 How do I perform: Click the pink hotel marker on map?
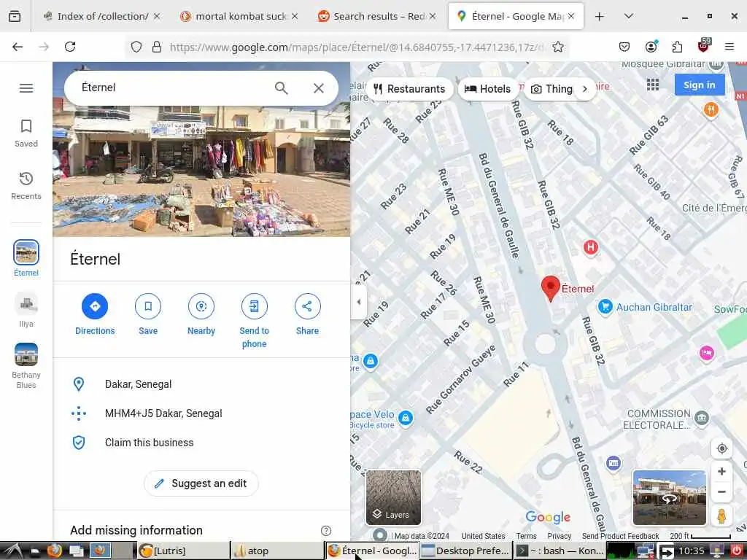(x=706, y=353)
